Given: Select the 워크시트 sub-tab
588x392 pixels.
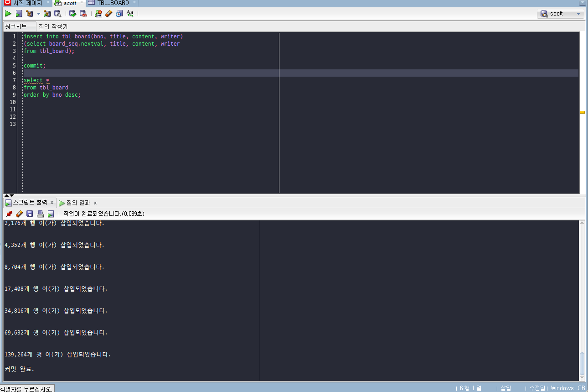Looking at the screenshot, I should pos(19,26).
